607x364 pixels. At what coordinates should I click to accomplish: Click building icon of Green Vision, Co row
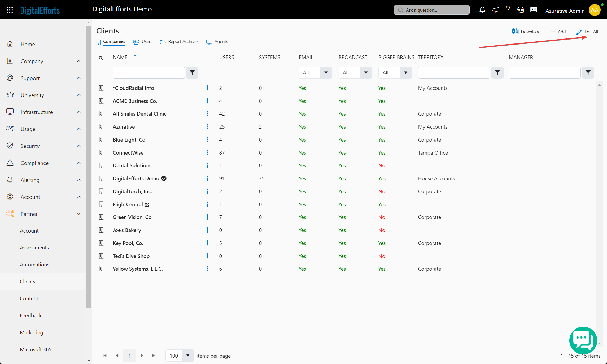click(x=101, y=217)
